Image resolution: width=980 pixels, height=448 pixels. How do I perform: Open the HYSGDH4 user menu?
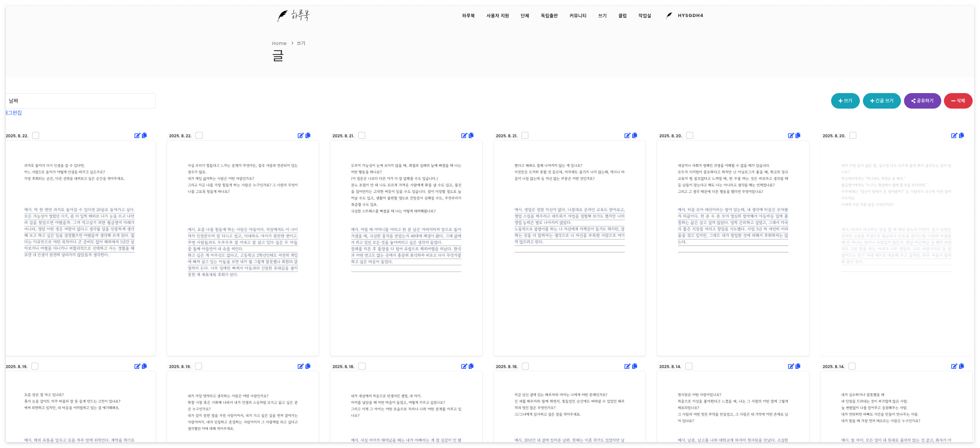(x=690, y=16)
